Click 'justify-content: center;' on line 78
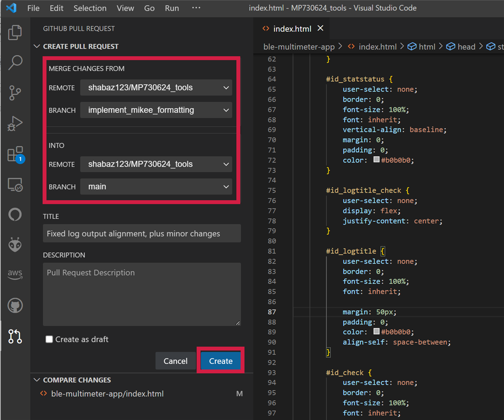The width and height of the screenshot is (504, 420). pos(392,221)
